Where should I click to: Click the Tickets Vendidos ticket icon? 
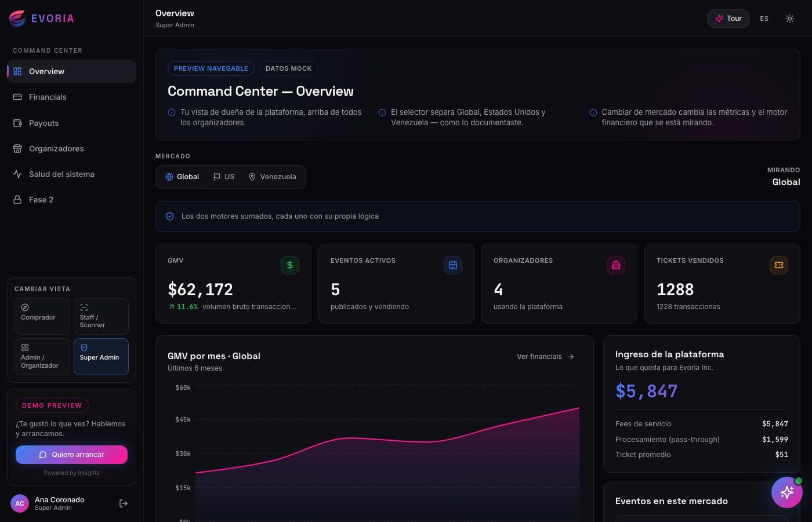(x=779, y=265)
